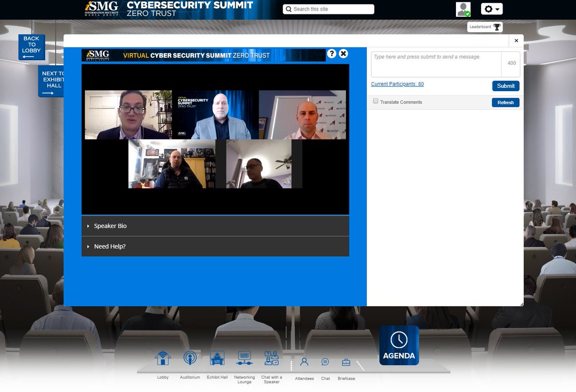Open the Chat bubble icon

point(325,362)
